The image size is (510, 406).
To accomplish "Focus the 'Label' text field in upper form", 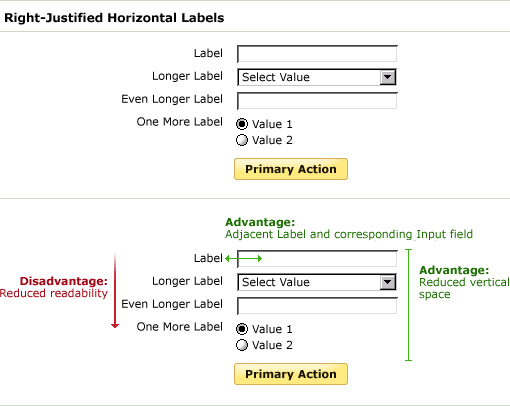I will [317, 54].
